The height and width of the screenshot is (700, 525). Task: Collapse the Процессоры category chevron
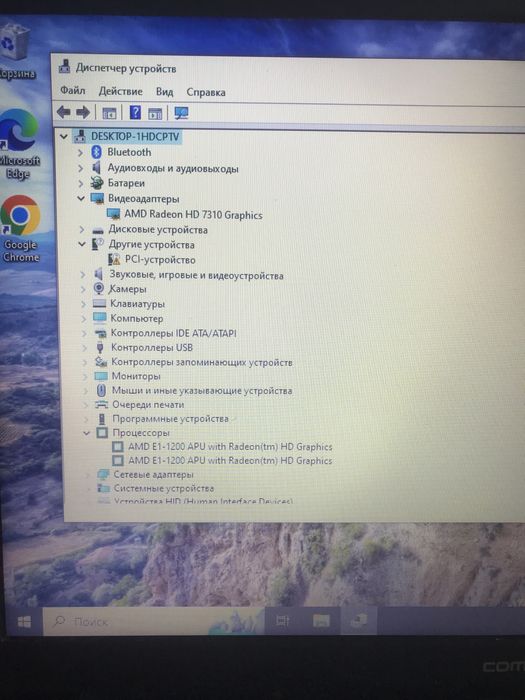pyautogui.click(x=87, y=433)
